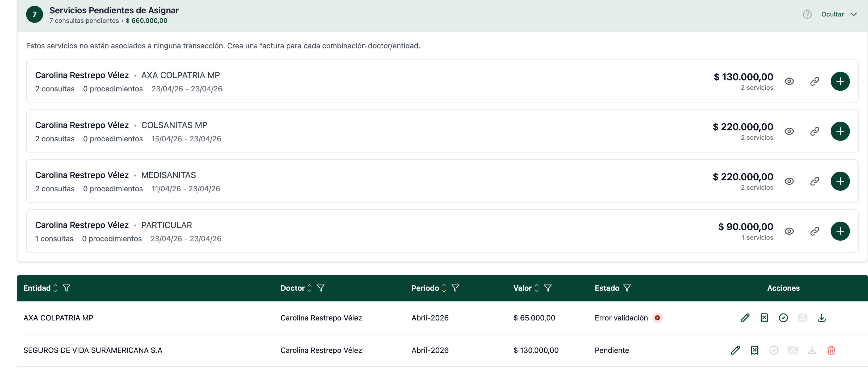Image resolution: width=868 pixels, height=372 pixels.
Task: Click the $ 220.000,00 amount on COLSANITAS MP card
Action: point(743,127)
